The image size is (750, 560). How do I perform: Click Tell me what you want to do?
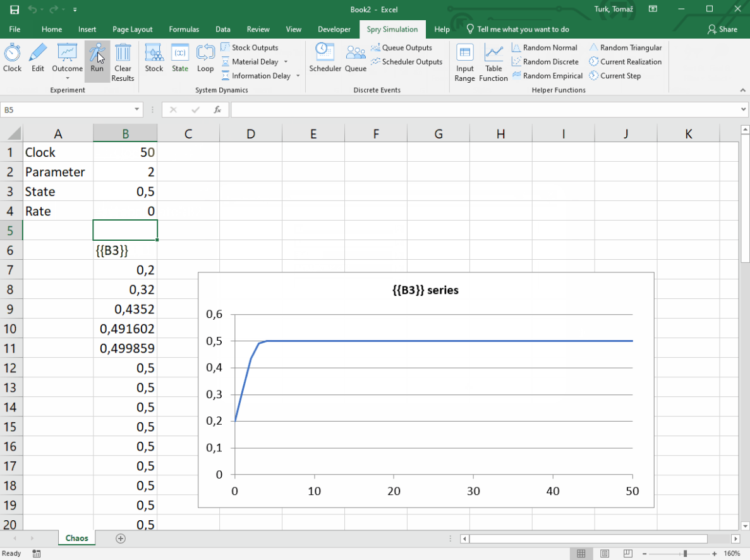518,29
